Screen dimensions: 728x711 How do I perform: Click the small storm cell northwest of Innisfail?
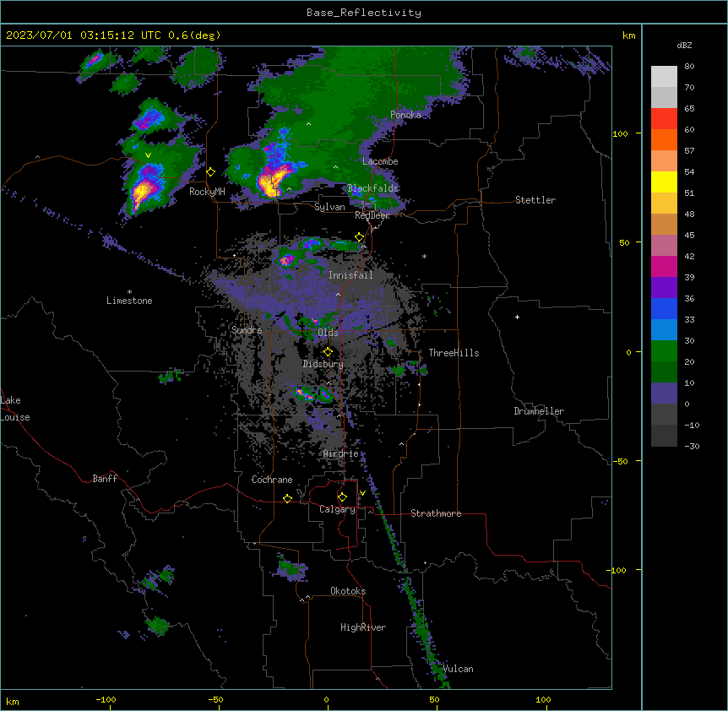click(287, 260)
